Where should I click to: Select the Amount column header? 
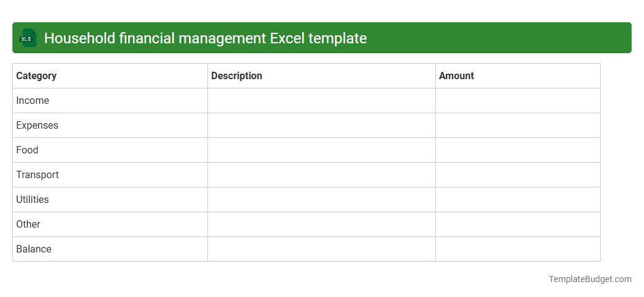point(518,76)
